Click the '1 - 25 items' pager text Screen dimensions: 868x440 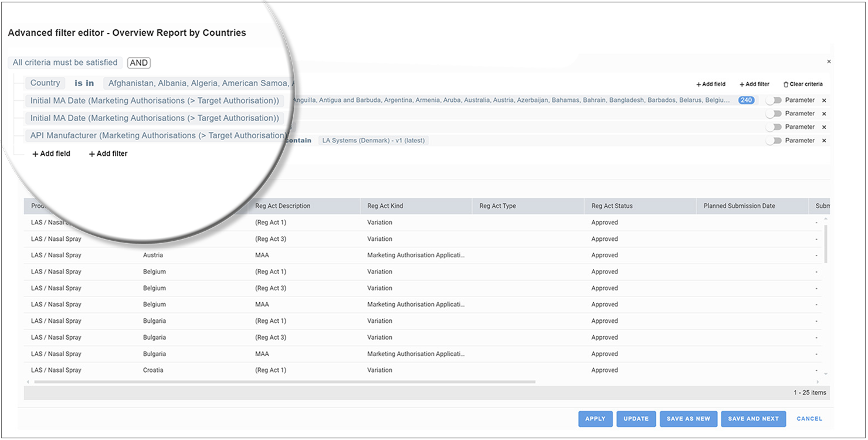point(810,393)
